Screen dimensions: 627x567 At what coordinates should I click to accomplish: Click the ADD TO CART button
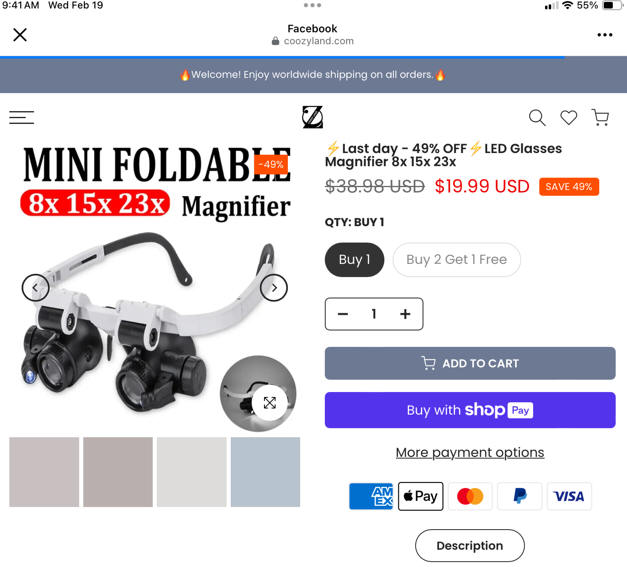click(470, 363)
